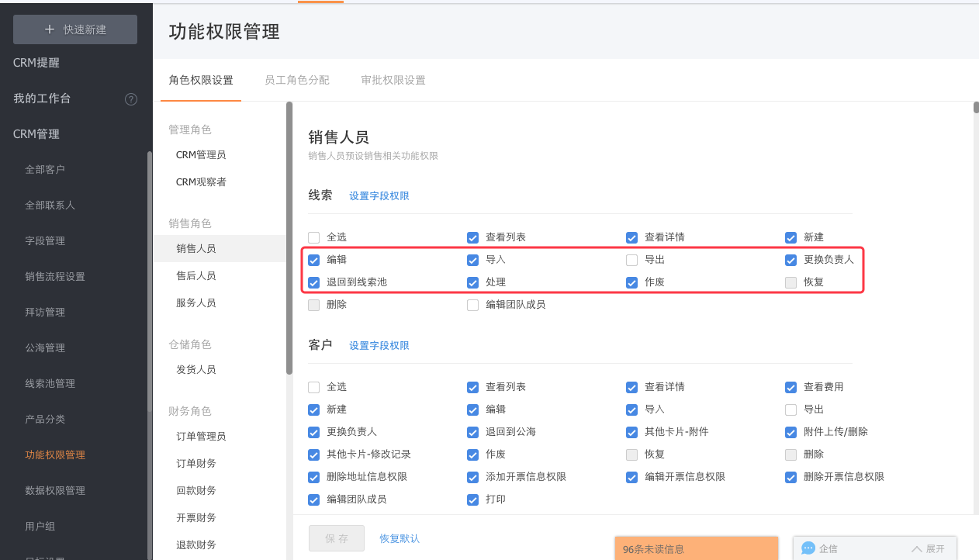Select 开票财务 role
Screen dimensions: 979x560
tap(196, 518)
